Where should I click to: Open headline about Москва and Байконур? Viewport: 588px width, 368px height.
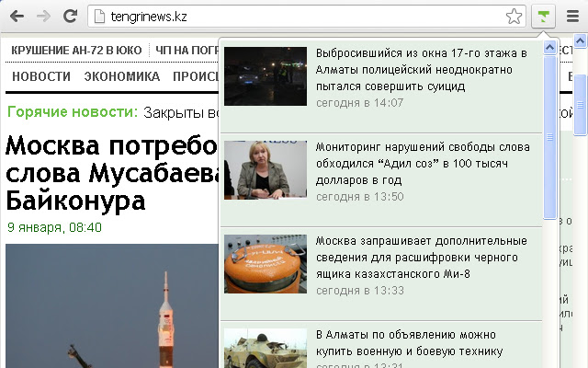tap(112, 173)
